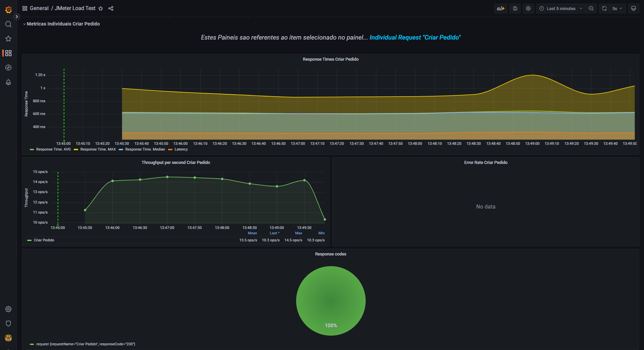Open dashboard settings gear

pos(528,8)
